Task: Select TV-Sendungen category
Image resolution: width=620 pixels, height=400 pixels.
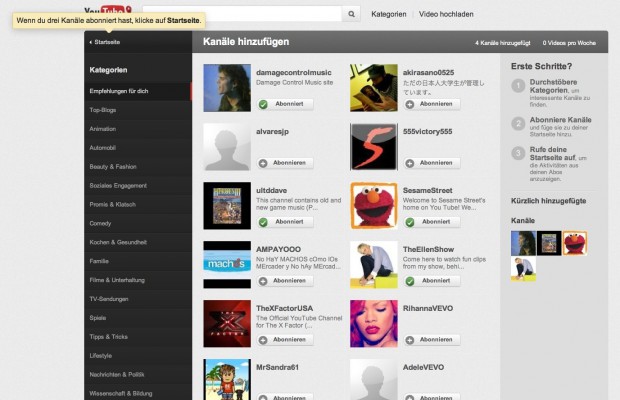Action: pyautogui.click(x=138, y=299)
